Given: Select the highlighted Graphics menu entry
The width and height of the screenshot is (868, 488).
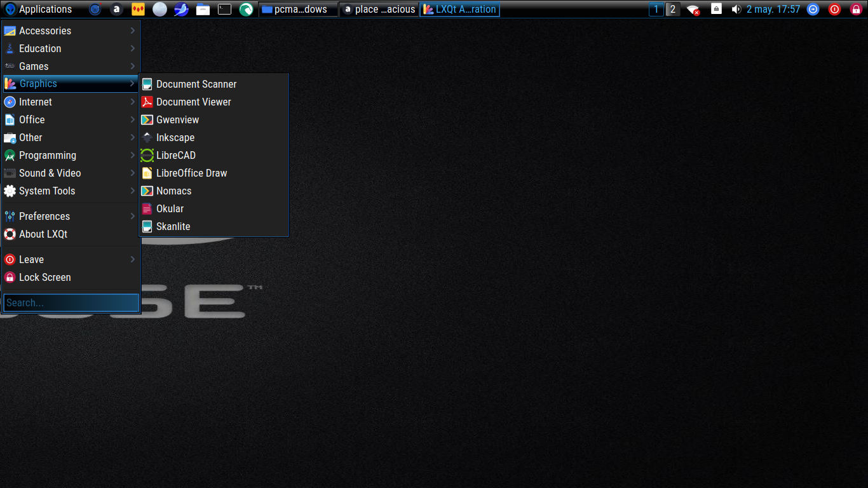Looking at the screenshot, I should (71, 84).
